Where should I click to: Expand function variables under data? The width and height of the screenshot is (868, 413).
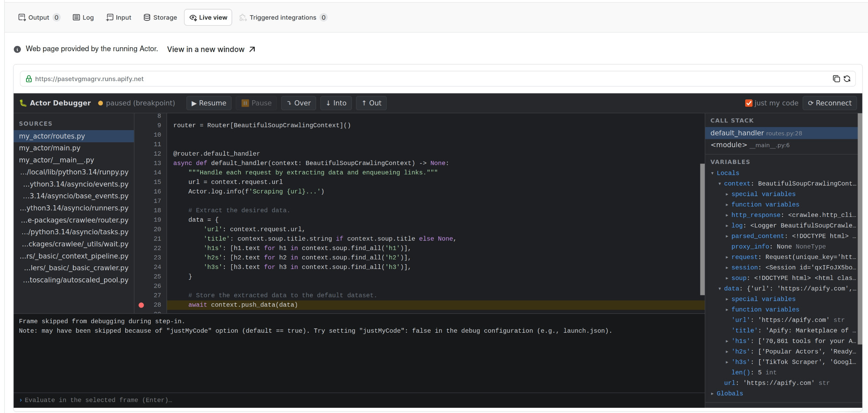click(x=727, y=310)
